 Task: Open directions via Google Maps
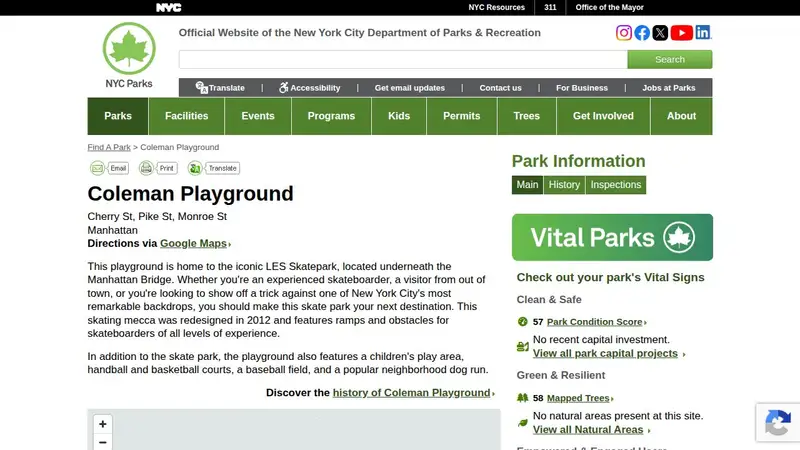coord(193,243)
